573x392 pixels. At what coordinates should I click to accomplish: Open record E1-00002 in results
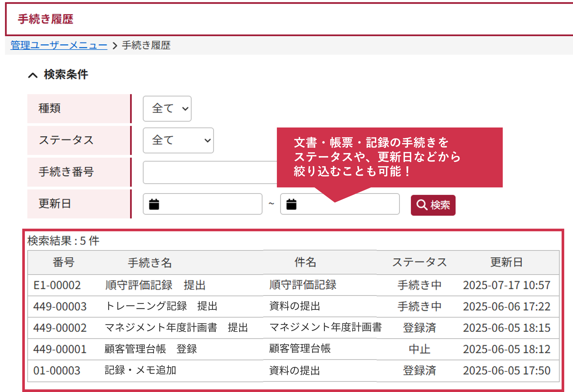point(57,285)
